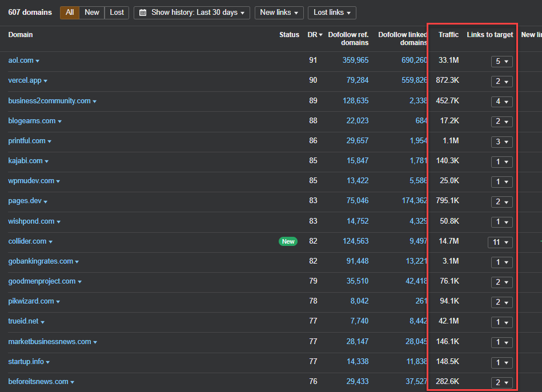
Task: Open the kajabi.com domain link
Action: 25,161
